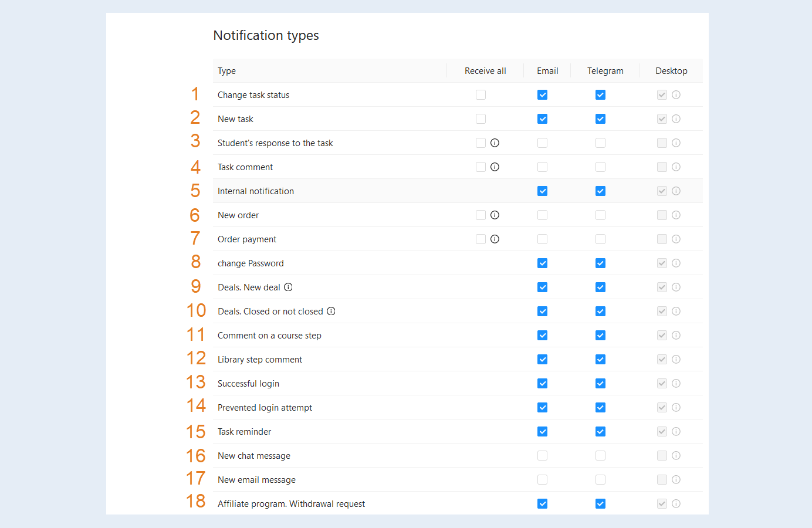812x528 pixels.
Task: Click Desktop info icon for New email message
Action: coord(676,479)
